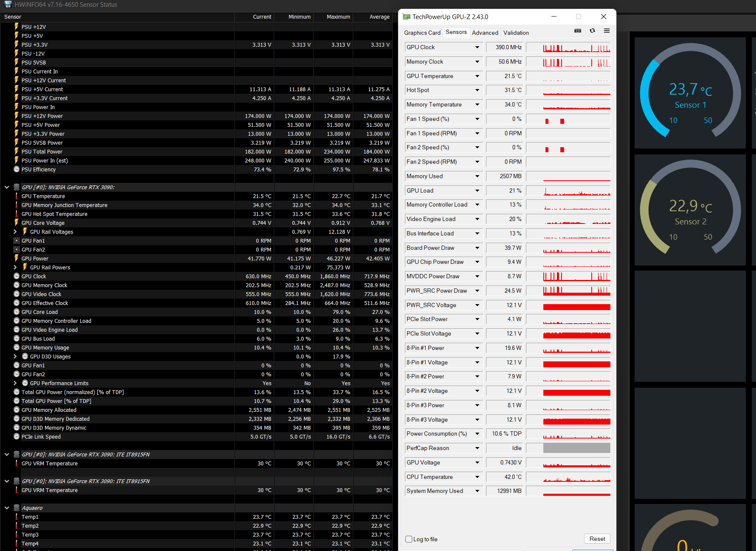Click the Reset button in GPU-Z
Image resolution: width=756 pixels, height=551 pixels.
click(597, 539)
